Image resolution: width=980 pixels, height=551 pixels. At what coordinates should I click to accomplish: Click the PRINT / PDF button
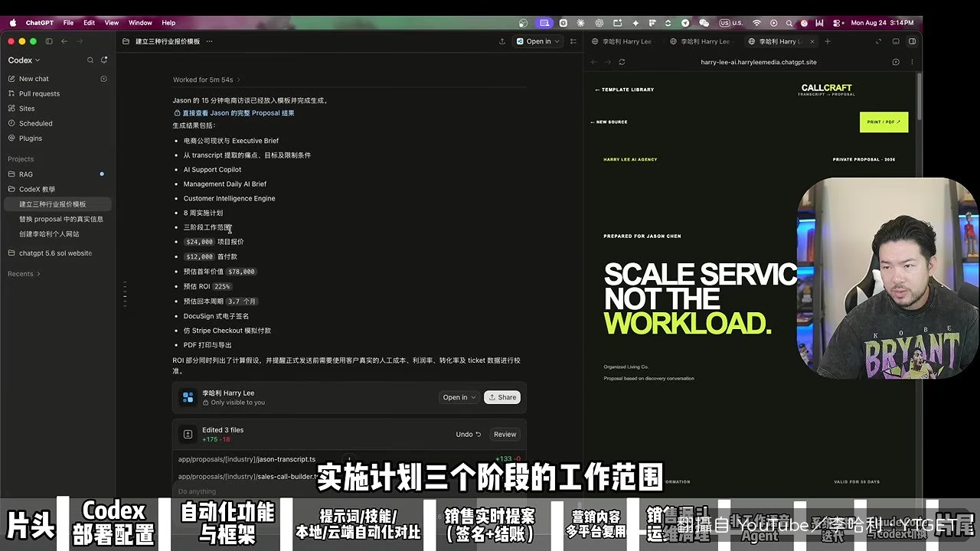pyautogui.click(x=884, y=122)
